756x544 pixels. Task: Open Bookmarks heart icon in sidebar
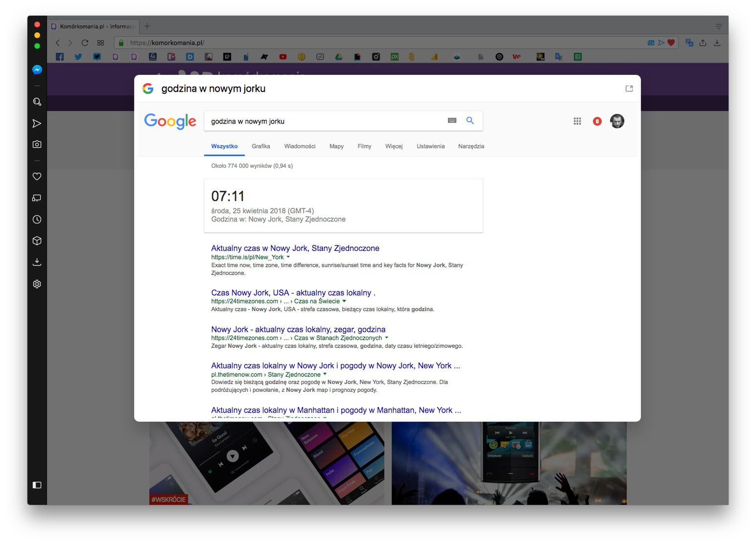click(37, 177)
